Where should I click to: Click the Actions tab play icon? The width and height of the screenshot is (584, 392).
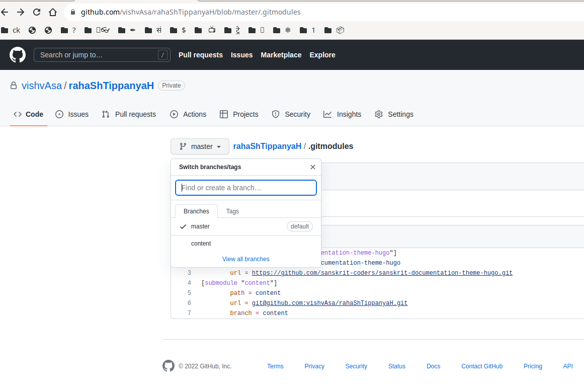174,114
